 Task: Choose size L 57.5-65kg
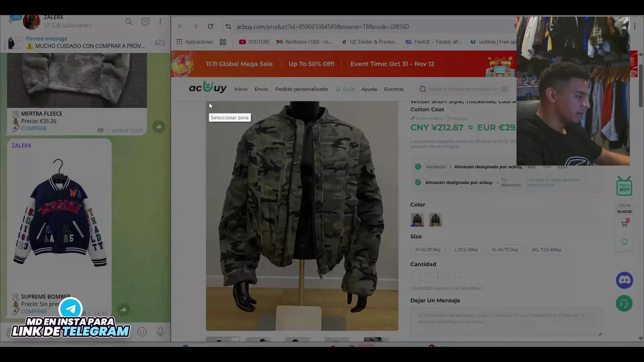[466, 249]
